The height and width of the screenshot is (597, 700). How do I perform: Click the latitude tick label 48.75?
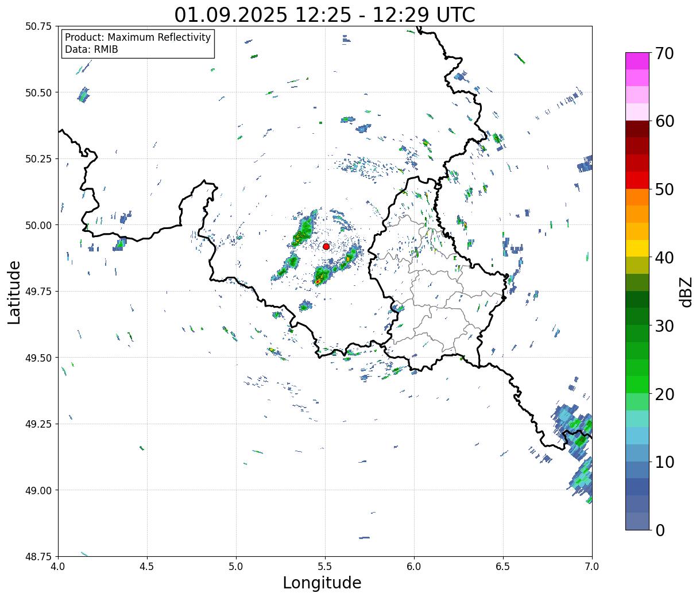pos(38,557)
